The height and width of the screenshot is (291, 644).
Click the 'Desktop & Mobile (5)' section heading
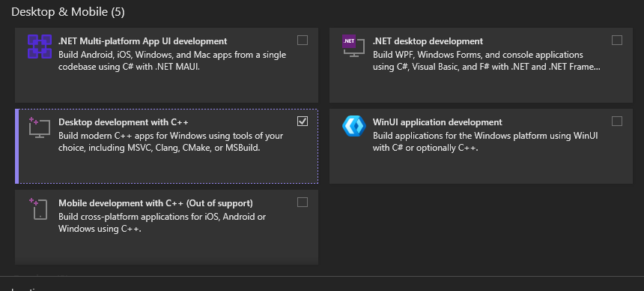tap(67, 12)
